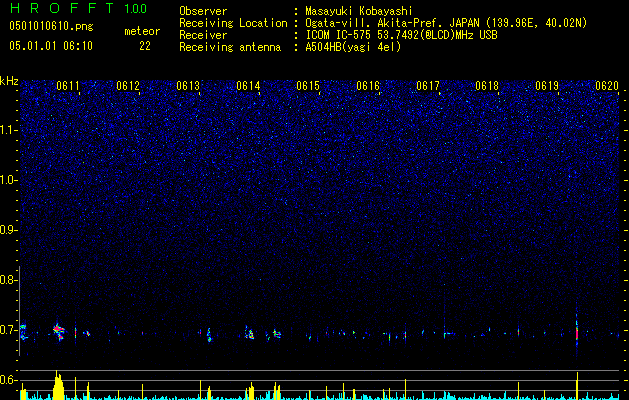The image size is (629, 400).
Task: Click the Receiver label
Action: point(203,35)
